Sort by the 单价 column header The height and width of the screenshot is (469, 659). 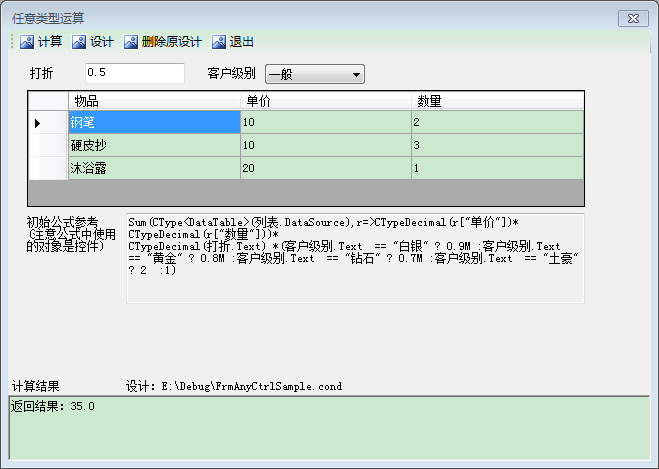point(325,101)
